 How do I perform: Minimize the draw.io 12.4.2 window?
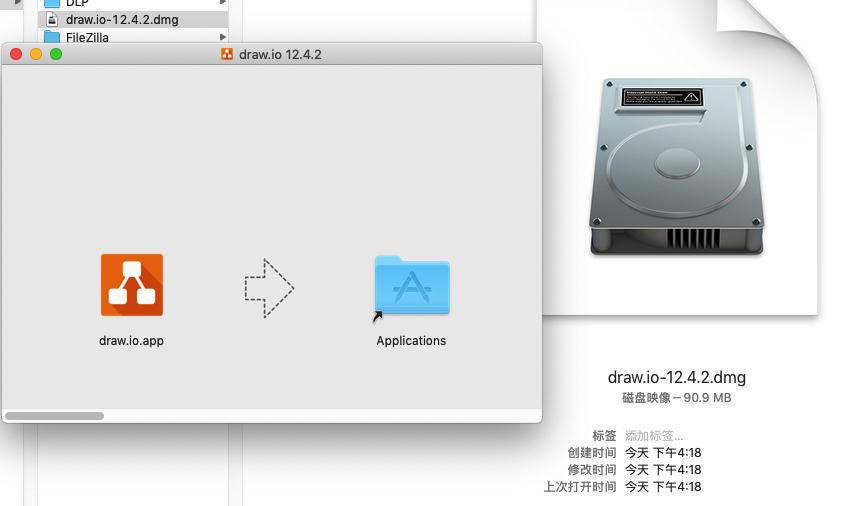click(x=36, y=54)
